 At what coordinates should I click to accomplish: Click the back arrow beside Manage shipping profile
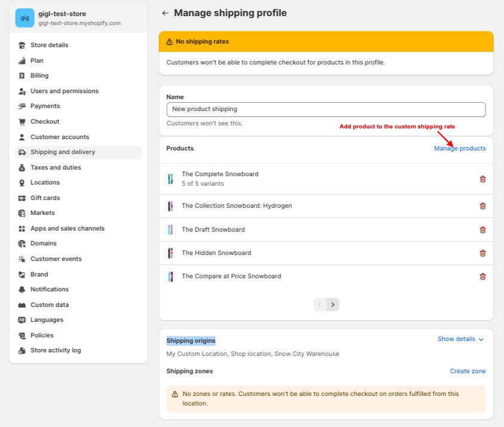coord(164,13)
